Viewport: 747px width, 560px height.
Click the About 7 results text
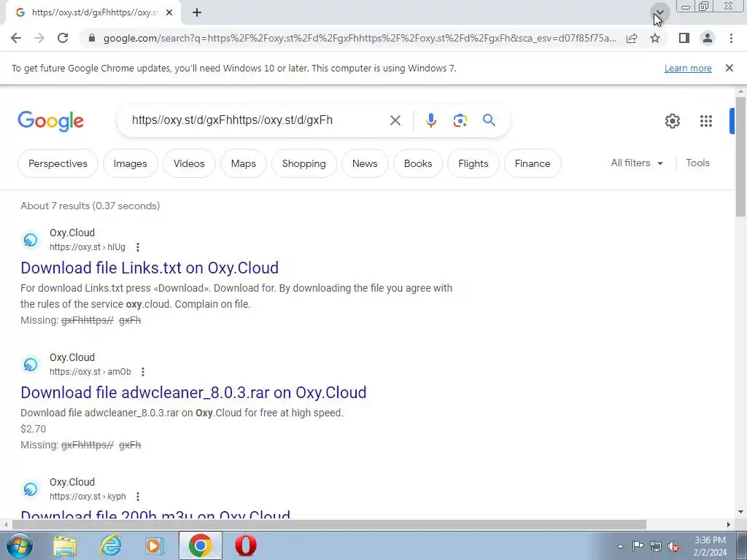pyautogui.click(x=90, y=206)
